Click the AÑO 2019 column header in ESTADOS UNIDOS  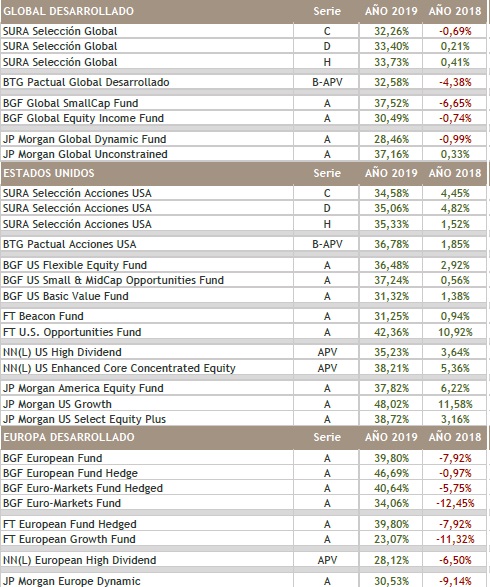click(x=391, y=173)
